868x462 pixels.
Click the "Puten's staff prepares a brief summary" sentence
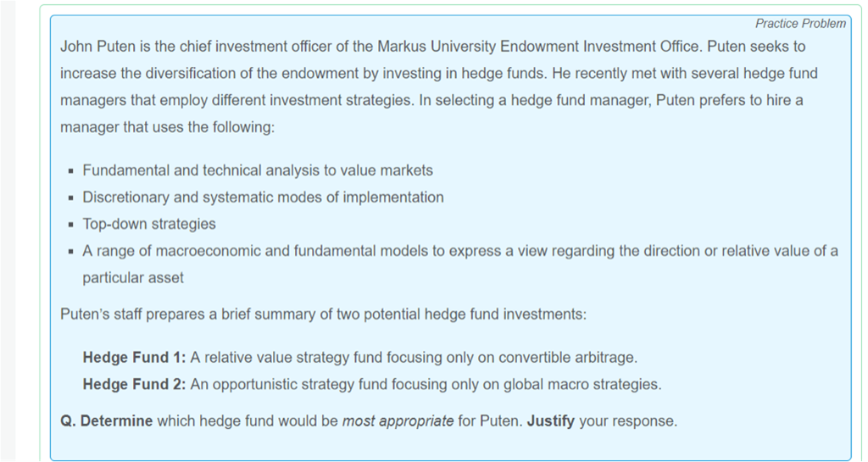(x=323, y=314)
